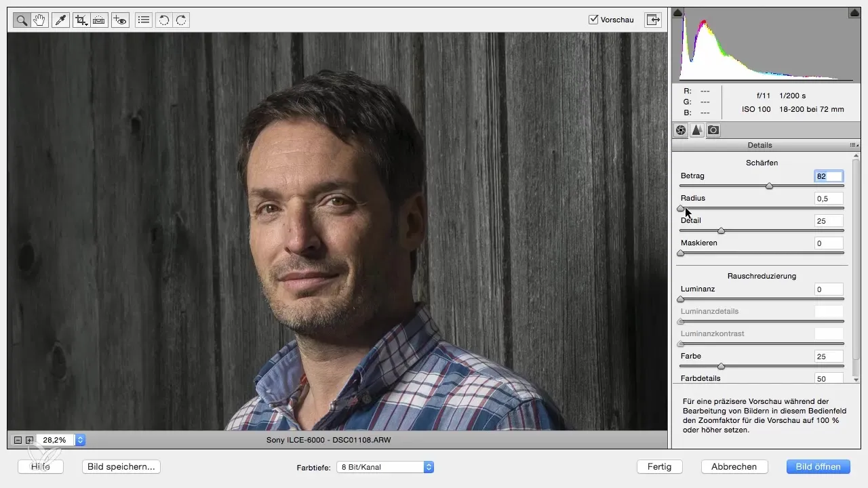Click the Luminanz slider handle

[x=680, y=299]
